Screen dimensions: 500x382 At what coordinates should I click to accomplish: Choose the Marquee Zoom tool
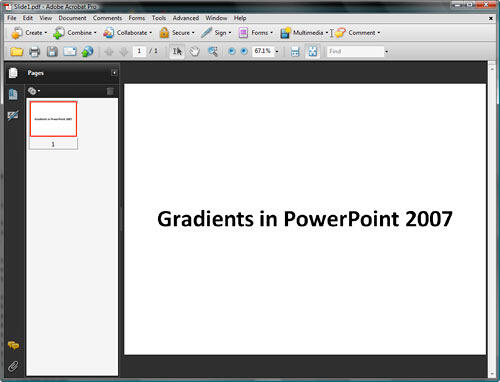tap(212, 51)
